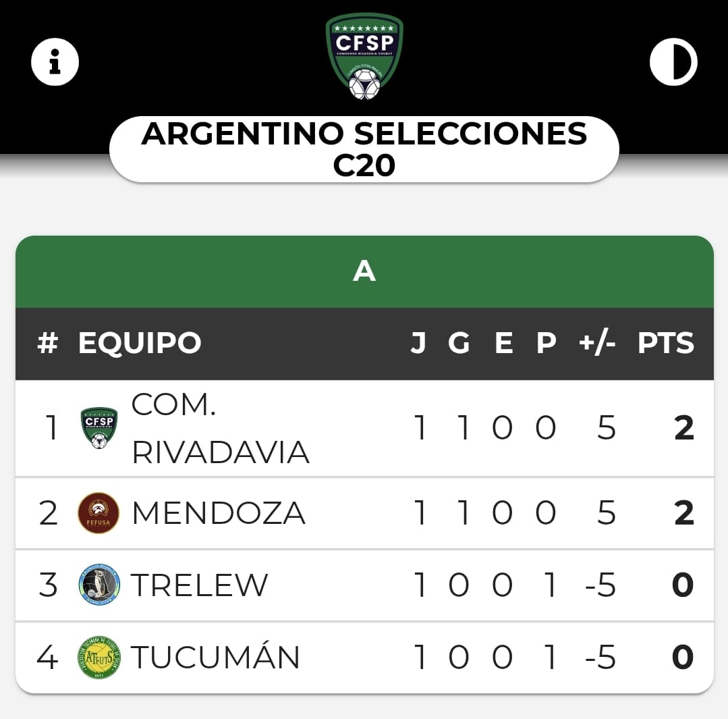Click the G wins column header
Image resolution: width=728 pixels, height=719 pixels.
(x=459, y=343)
